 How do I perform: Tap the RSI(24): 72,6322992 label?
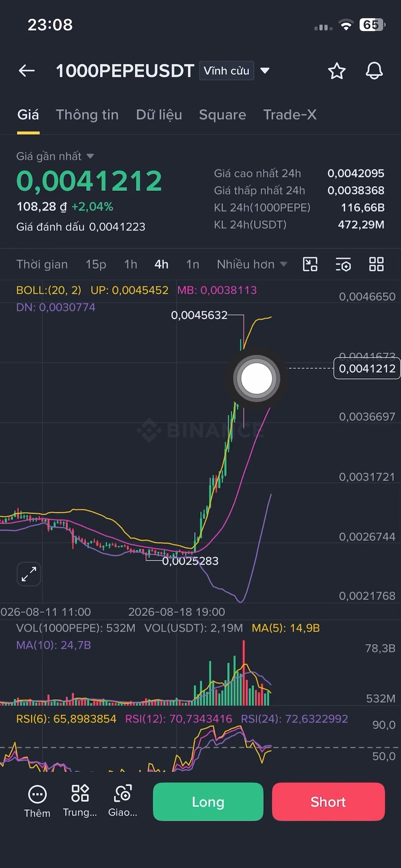click(295, 719)
